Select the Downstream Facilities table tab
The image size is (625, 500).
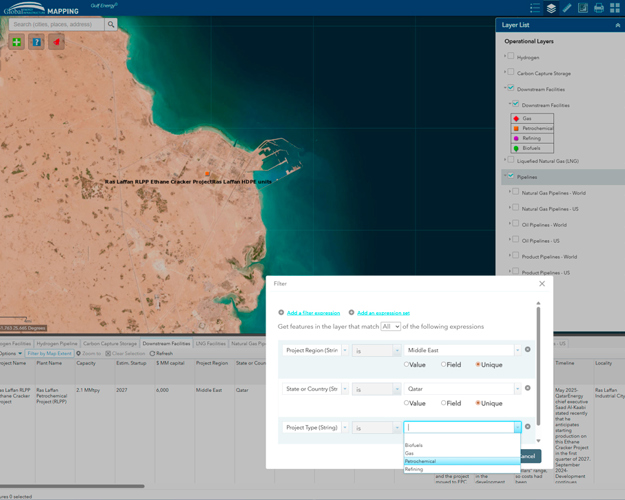166,343
